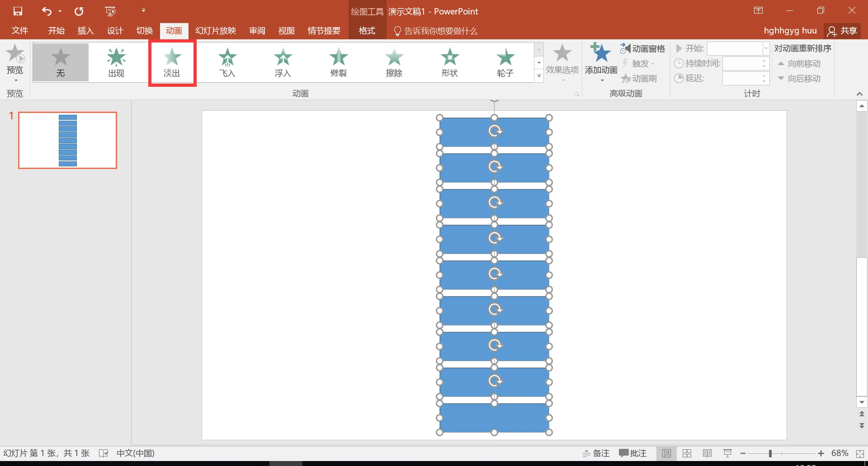Decrease the 延迟 delay spinner
This screenshot has width=868, height=466.
(764, 81)
